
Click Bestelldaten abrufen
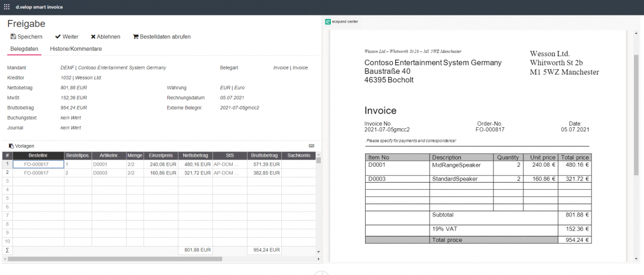pos(161,37)
